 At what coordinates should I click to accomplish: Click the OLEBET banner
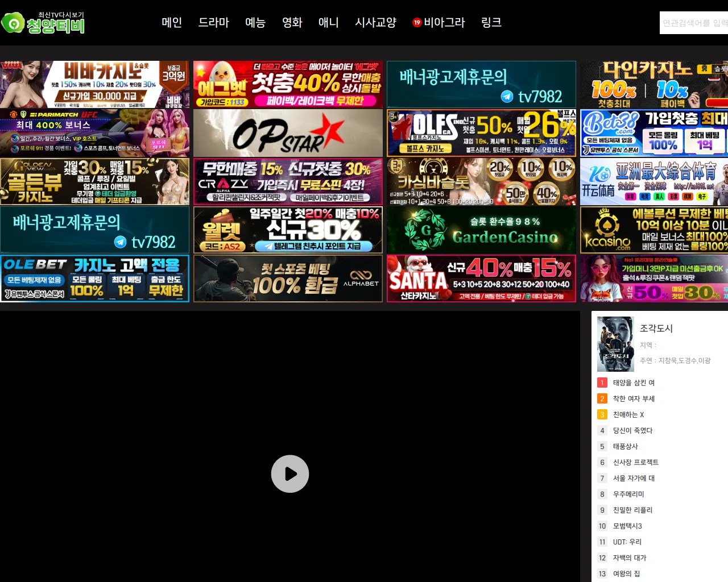click(94, 278)
